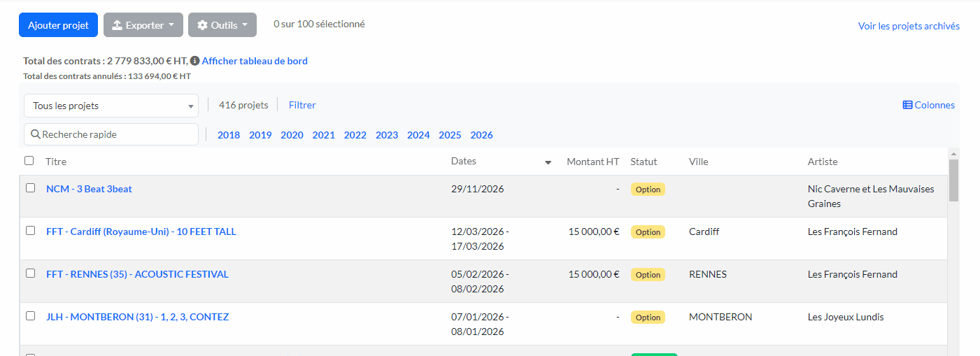Tick the JLH - MONTBERON row checkbox
Viewport: 980px width, 356px height.
(x=30, y=316)
